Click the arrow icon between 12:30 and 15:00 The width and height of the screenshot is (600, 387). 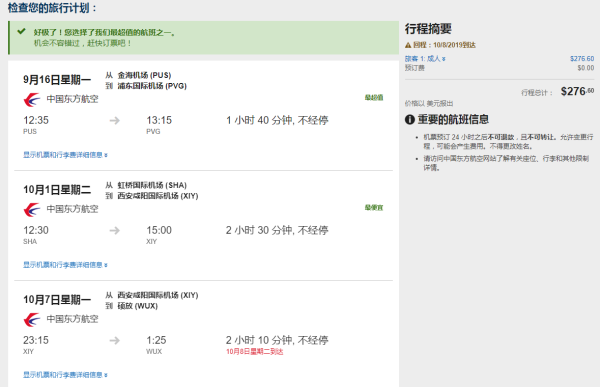click(x=115, y=230)
